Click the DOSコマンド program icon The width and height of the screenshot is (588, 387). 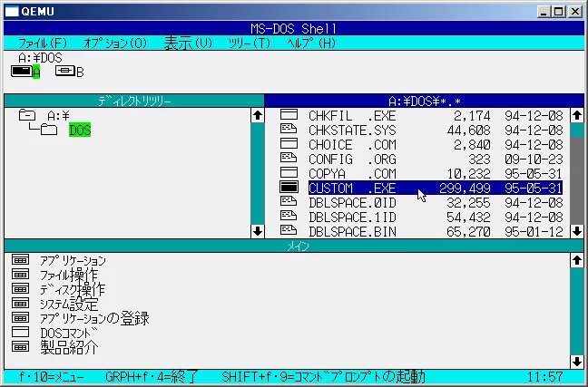[20, 332]
